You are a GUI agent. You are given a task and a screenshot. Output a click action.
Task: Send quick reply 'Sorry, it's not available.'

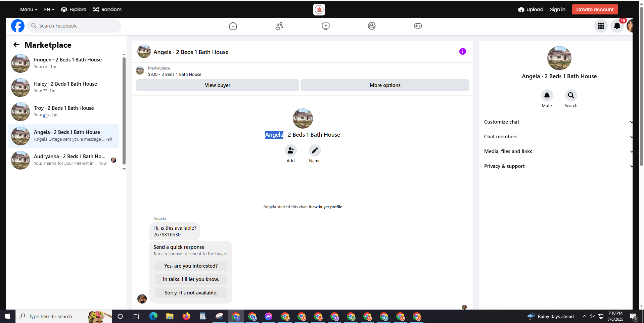191,293
